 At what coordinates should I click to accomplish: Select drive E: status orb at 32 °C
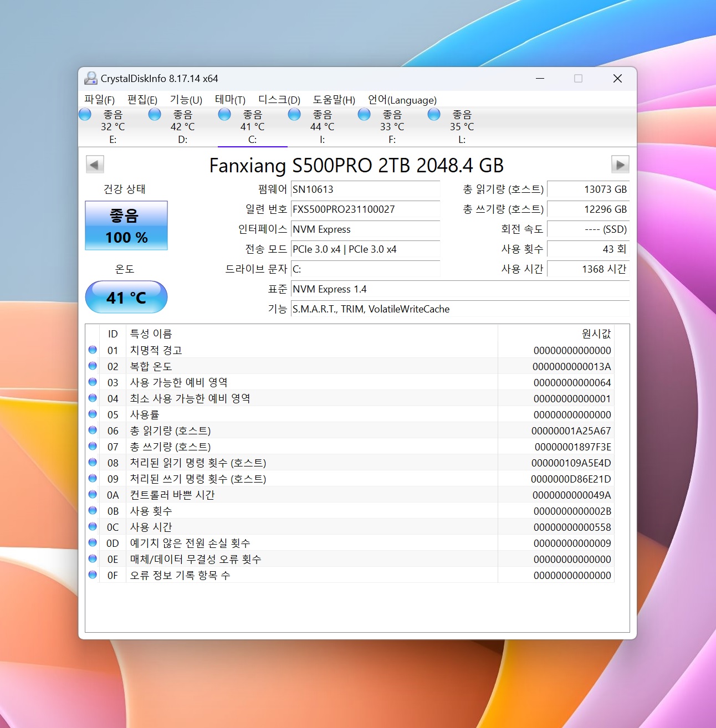85,114
